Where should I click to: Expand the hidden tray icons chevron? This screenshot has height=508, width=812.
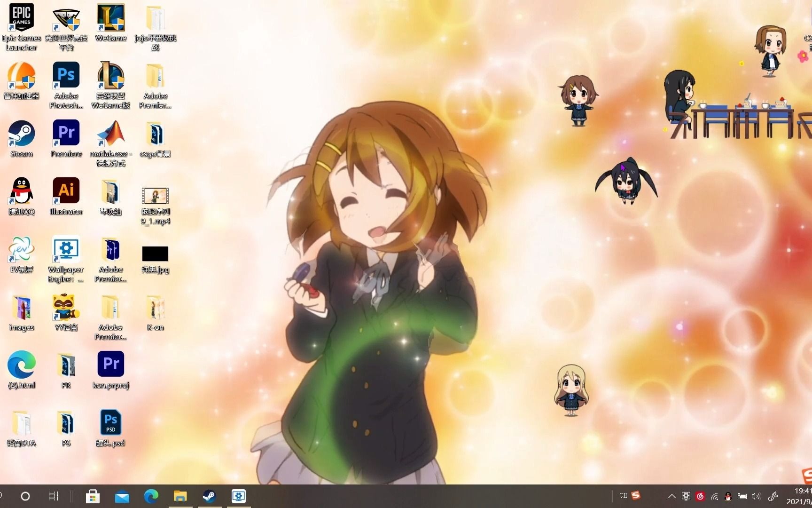coord(672,496)
